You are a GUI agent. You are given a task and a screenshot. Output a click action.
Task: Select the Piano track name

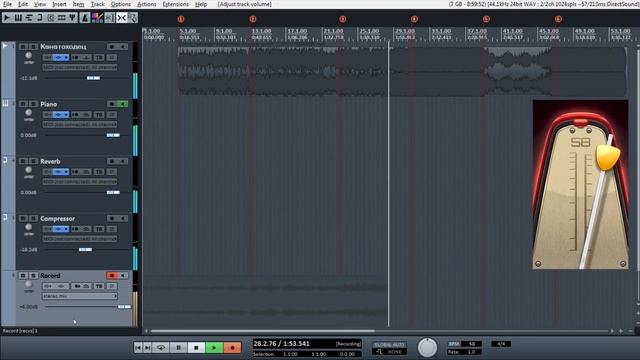point(49,104)
